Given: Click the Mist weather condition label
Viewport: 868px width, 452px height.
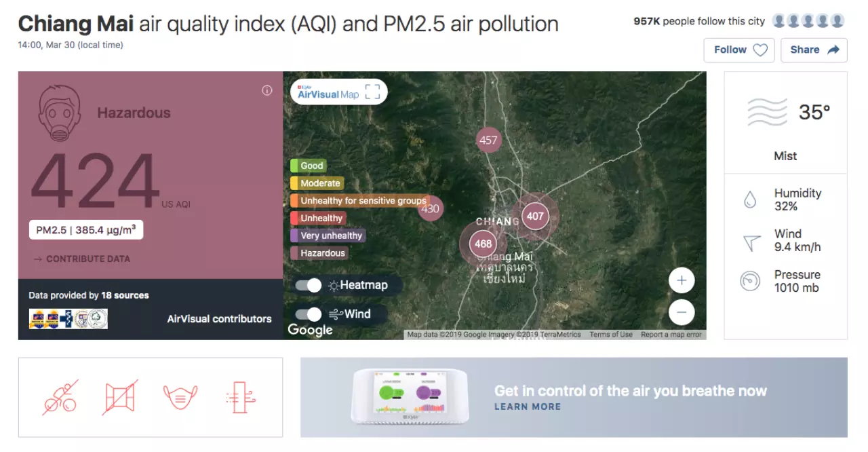Looking at the screenshot, I should coord(785,156).
